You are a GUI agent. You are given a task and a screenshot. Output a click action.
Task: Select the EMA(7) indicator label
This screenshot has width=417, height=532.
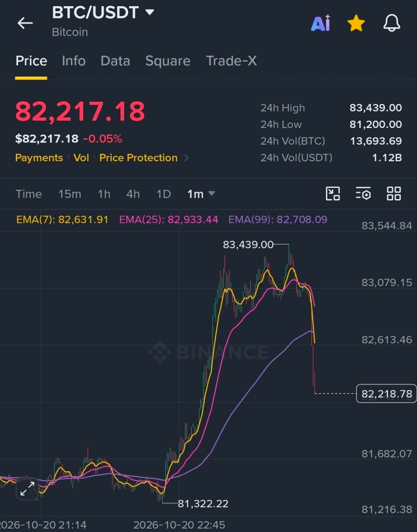click(x=62, y=219)
